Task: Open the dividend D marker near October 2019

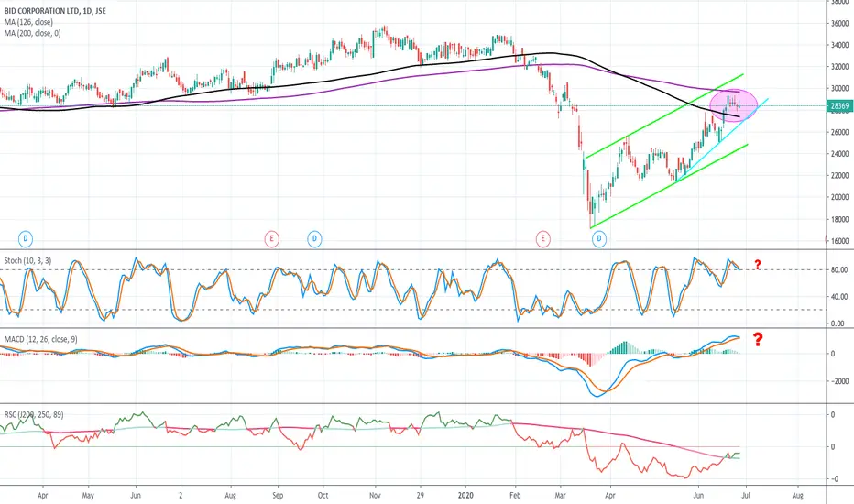Action: click(x=314, y=238)
